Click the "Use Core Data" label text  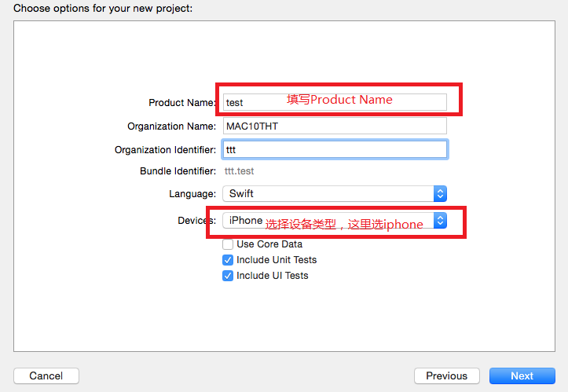[x=269, y=244]
